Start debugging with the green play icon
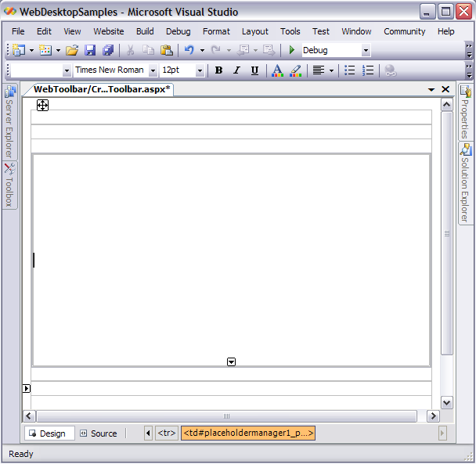 [x=292, y=50]
